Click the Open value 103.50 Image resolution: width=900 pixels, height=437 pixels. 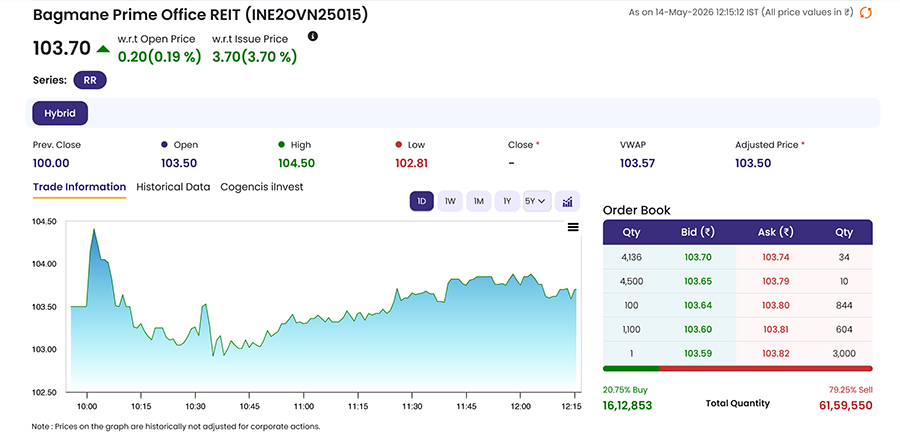pyautogui.click(x=179, y=163)
